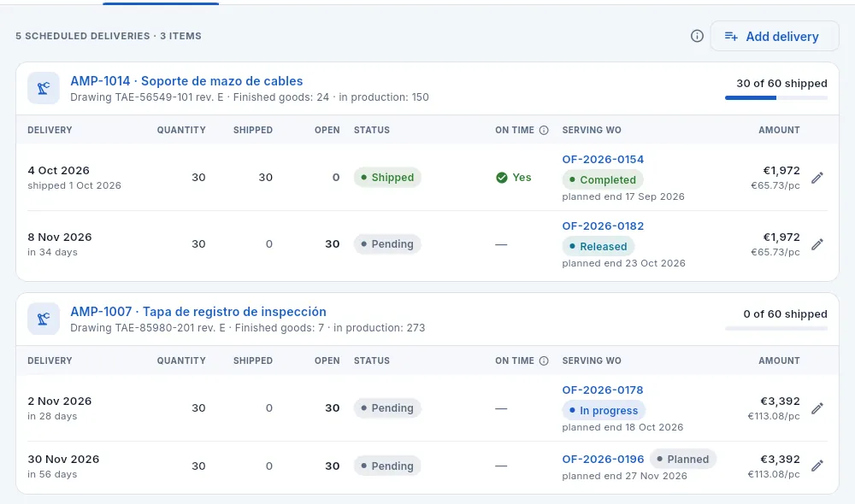Viewport: 855px width, 504px height.
Task: Click the Shipped status badge
Action: pos(387,178)
